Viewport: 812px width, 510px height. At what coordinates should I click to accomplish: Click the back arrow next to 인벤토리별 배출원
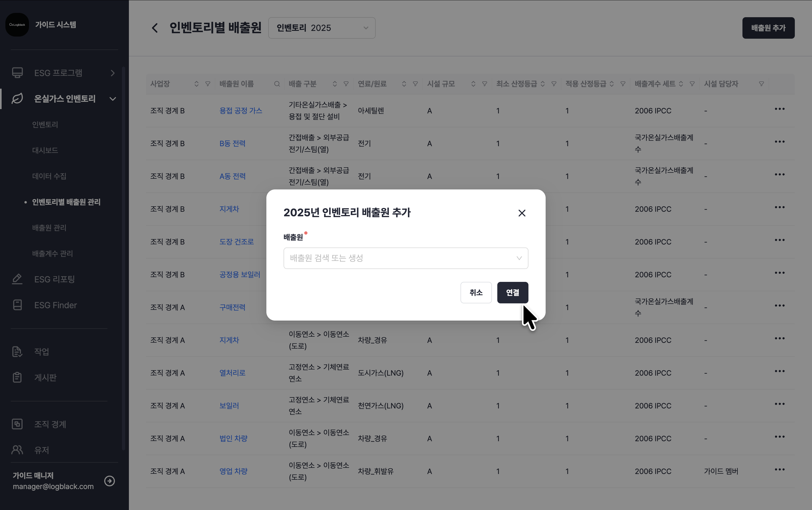click(155, 28)
